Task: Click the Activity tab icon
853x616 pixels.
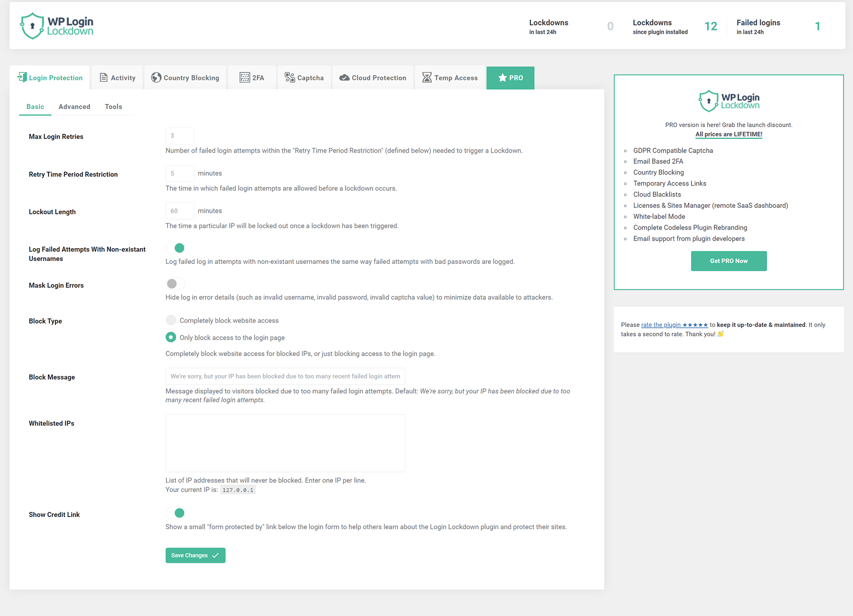Action: [103, 78]
